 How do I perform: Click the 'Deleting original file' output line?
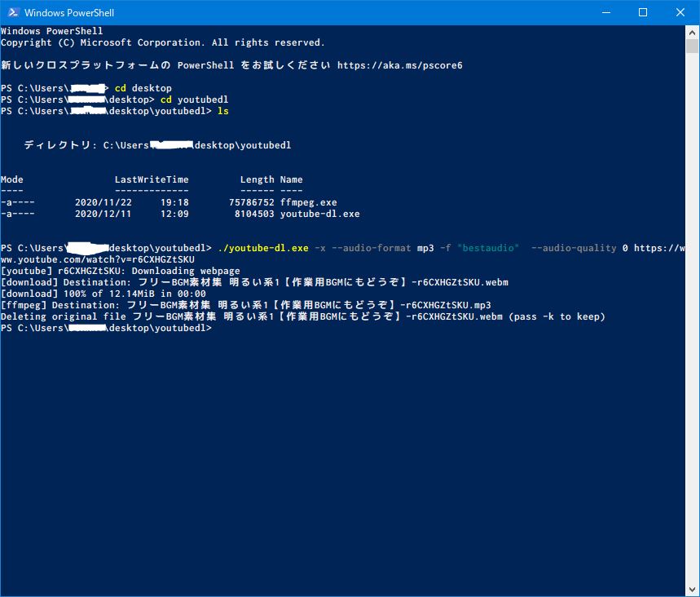(x=303, y=316)
